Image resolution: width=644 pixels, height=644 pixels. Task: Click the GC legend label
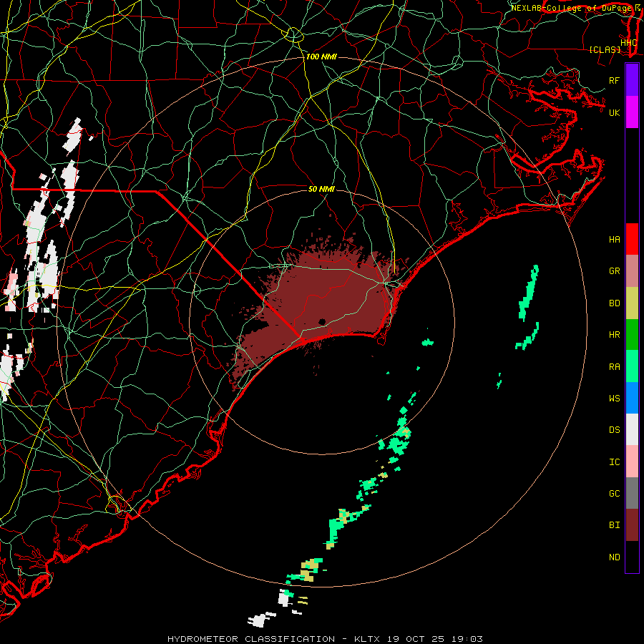[x=614, y=494]
